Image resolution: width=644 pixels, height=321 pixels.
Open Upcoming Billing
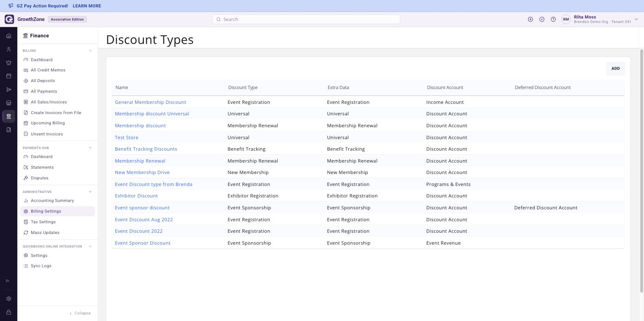pos(48,123)
